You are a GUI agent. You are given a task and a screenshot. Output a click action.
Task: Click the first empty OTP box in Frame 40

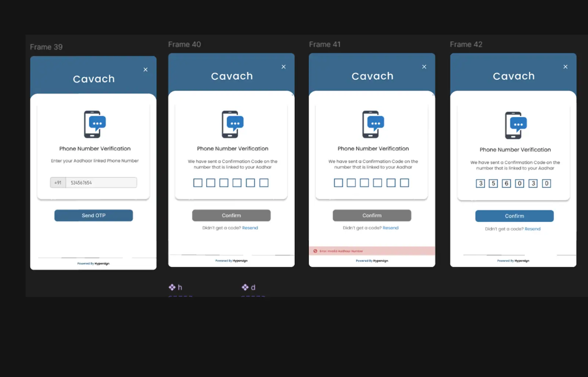[198, 183]
